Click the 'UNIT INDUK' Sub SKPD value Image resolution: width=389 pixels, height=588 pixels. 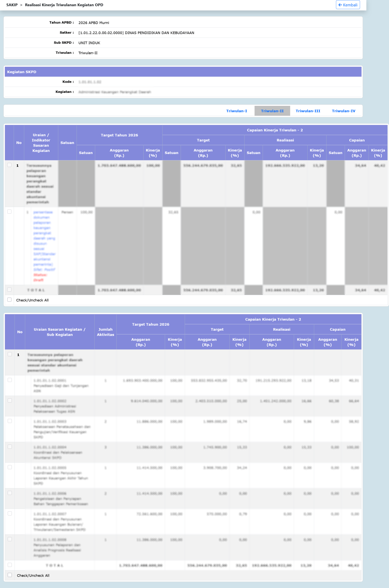pyautogui.click(x=89, y=43)
